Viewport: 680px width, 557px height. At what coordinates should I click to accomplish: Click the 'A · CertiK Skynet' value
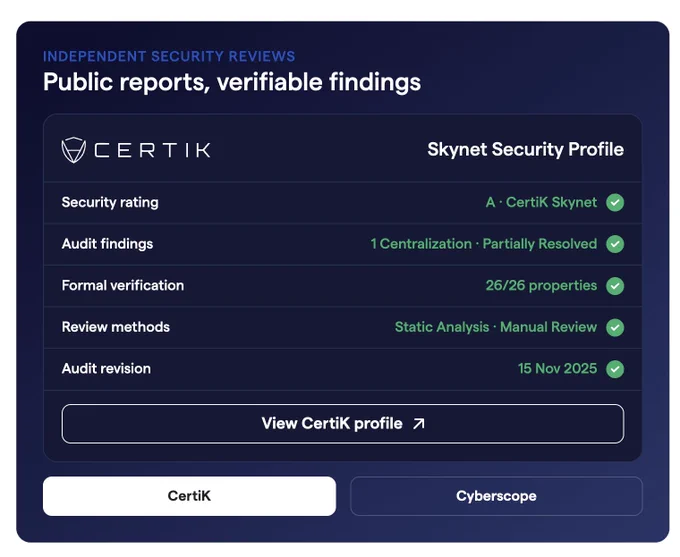541,203
